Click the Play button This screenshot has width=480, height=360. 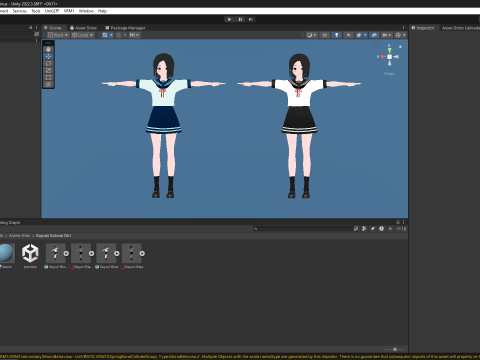(x=229, y=19)
